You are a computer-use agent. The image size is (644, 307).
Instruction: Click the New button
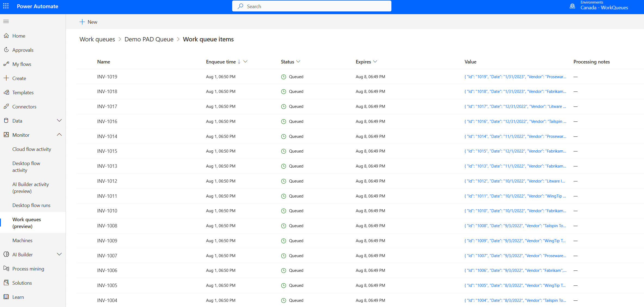(88, 22)
